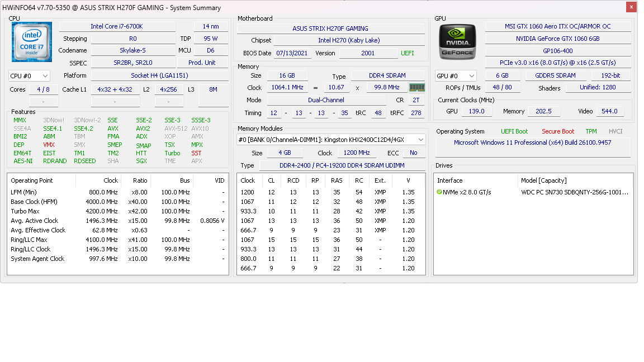Viewport: 644px width, 362px height.
Task: Open the CPU #0 selector dropdown
Action: tap(29, 76)
